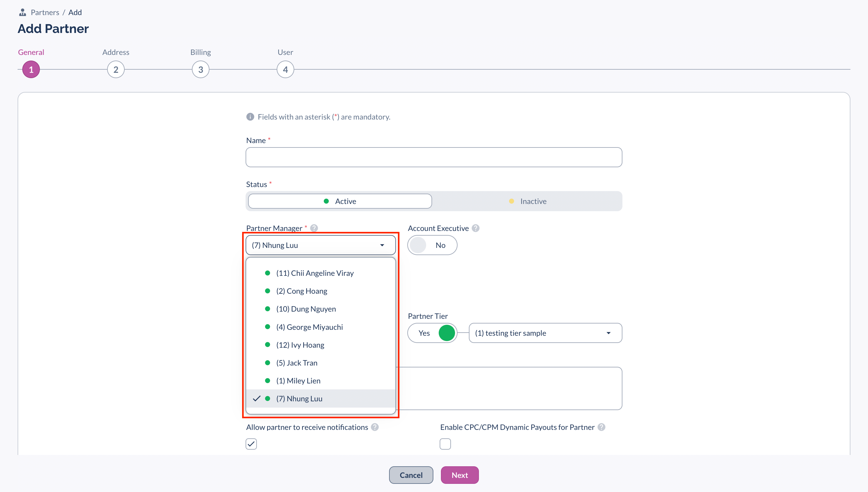Click Account Executive help question icon
The height and width of the screenshot is (492, 868).
tap(475, 228)
